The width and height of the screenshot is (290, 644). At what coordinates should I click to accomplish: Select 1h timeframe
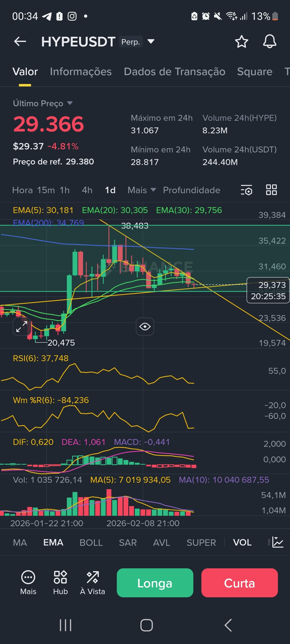click(x=65, y=190)
